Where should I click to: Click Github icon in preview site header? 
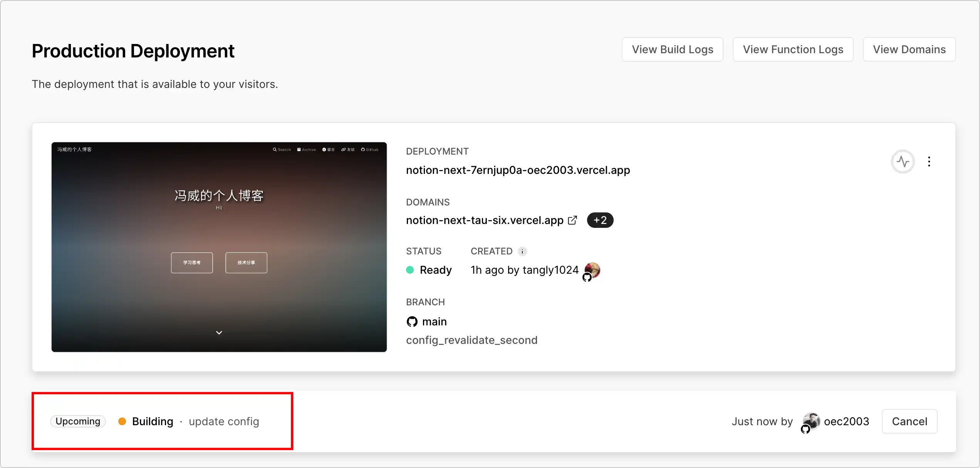click(x=363, y=150)
